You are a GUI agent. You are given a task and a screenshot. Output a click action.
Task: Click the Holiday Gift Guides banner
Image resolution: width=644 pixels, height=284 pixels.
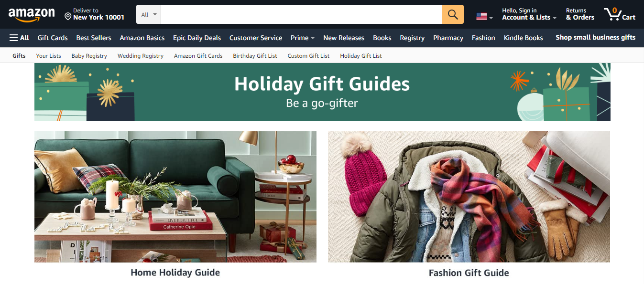tap(322, 92)
